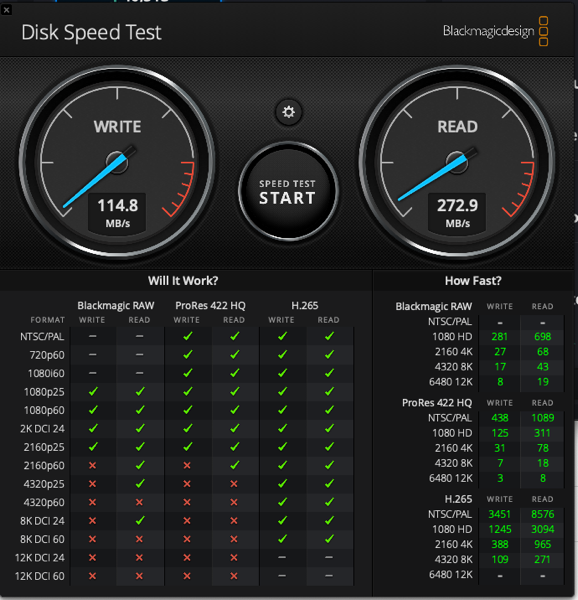This screenshot has width=578, height=600.
Task: Click H.265 write dash for 12K DCI 24
Action: click(282, 557)
